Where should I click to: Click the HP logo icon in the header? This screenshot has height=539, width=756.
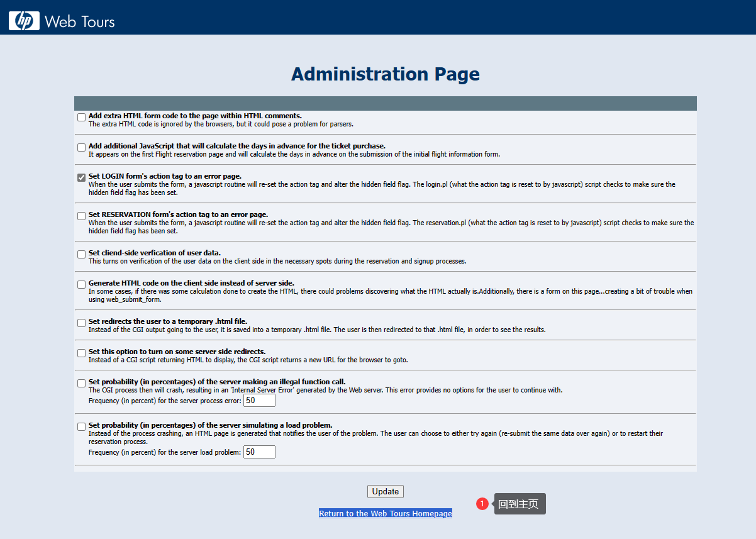tap(24, 21)
